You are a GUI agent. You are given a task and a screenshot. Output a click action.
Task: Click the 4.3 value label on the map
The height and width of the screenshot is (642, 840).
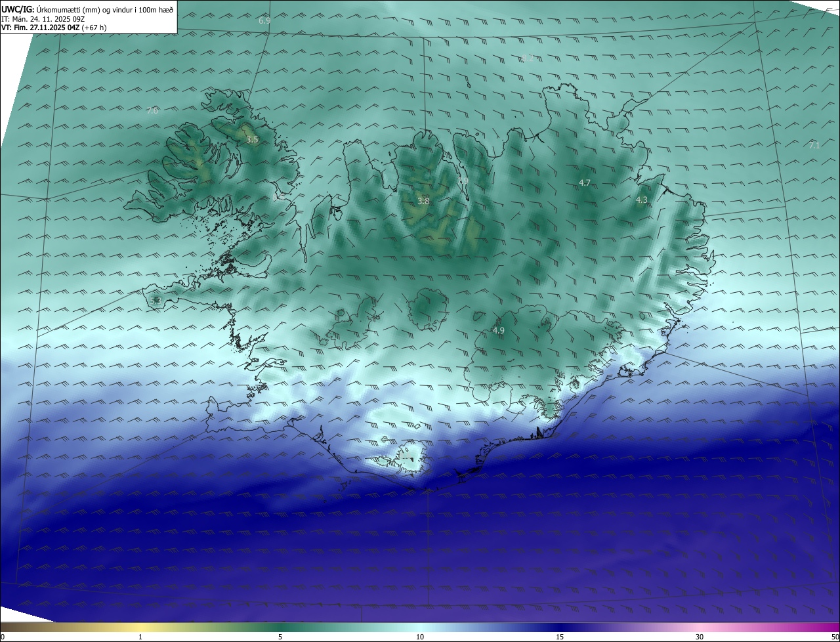tap(642, 200)
